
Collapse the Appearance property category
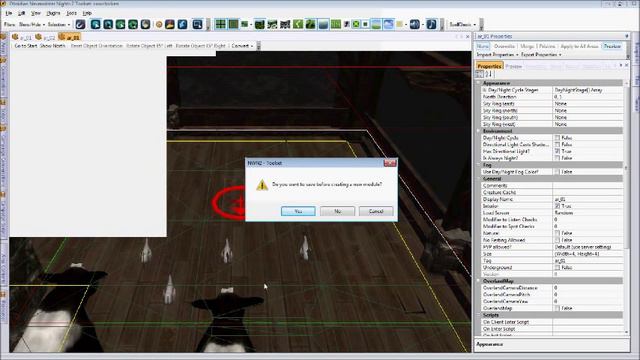pos(478,83)
